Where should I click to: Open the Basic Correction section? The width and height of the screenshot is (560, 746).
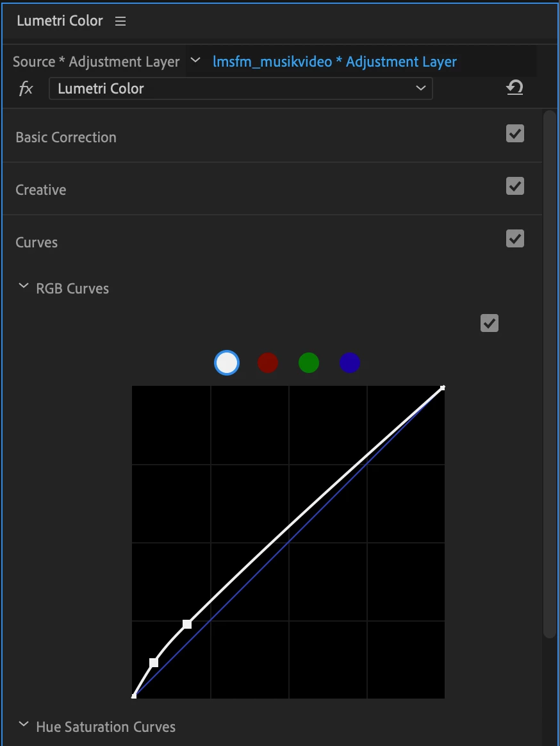tap(66, 137)
